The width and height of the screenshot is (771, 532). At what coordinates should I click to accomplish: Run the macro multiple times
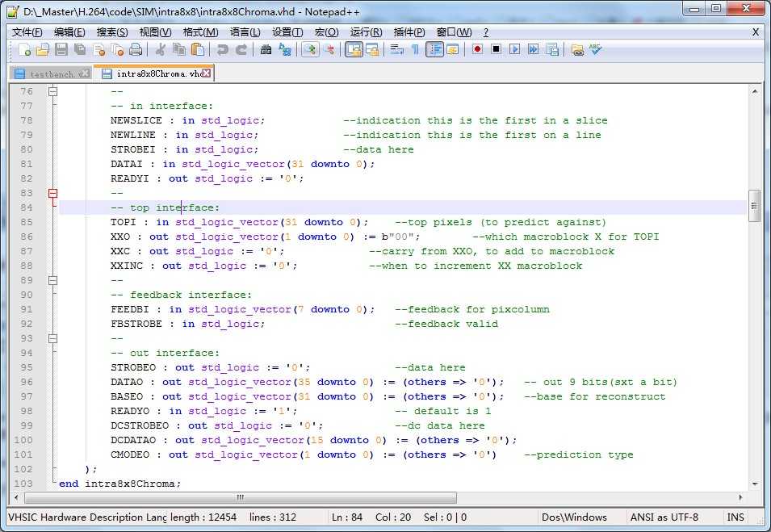coord(534,49)
